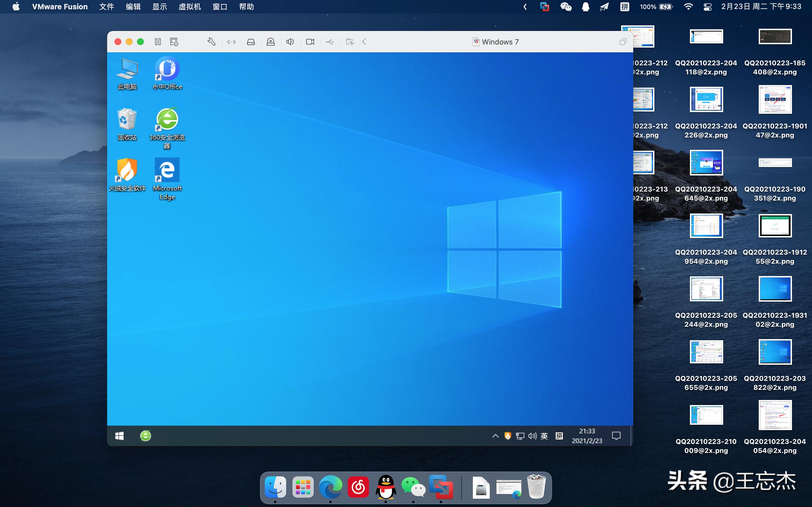Click the camera device icon
812x507 pixels.
pos(310,42)
